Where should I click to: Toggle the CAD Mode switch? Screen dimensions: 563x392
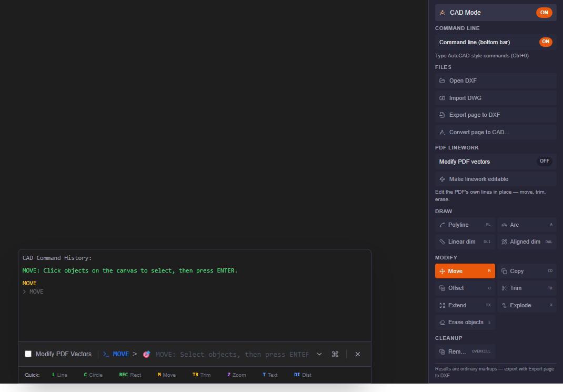point(544,13)
